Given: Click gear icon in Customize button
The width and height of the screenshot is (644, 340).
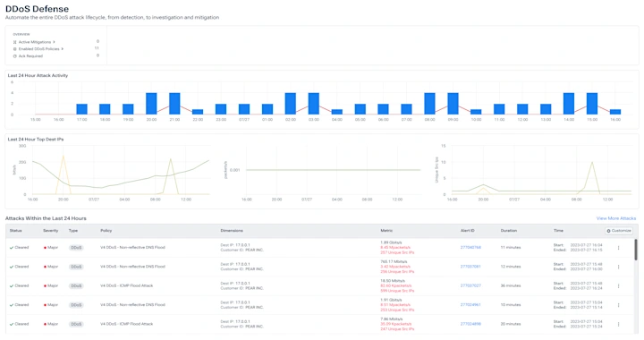Looking at the screenshot, I should pyautogui.click(x=609, y=231).
